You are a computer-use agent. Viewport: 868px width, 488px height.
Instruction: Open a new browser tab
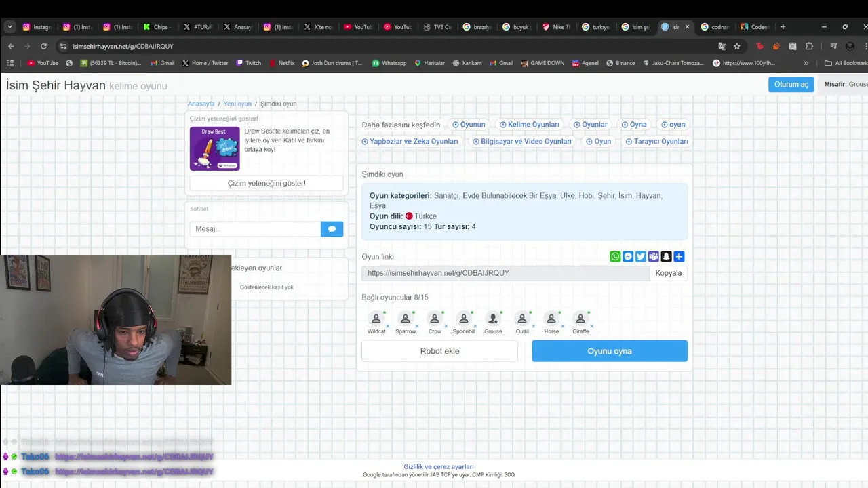[783, 27]
